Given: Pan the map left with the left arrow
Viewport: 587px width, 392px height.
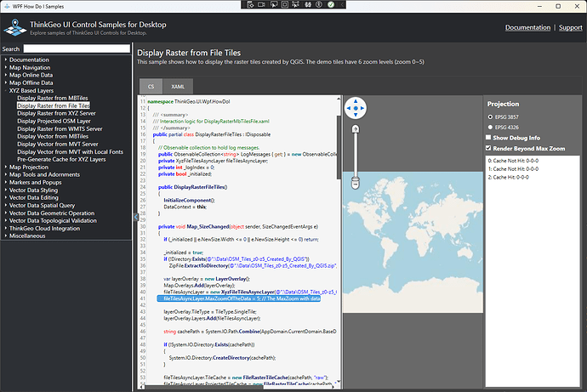Looking at the screenshot, I should [349, 108].
